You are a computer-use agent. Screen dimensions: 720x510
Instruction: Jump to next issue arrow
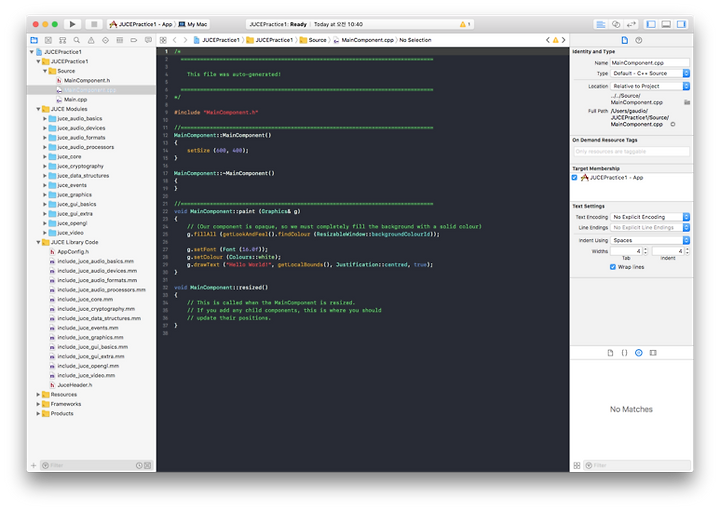(x=563, y=40)
